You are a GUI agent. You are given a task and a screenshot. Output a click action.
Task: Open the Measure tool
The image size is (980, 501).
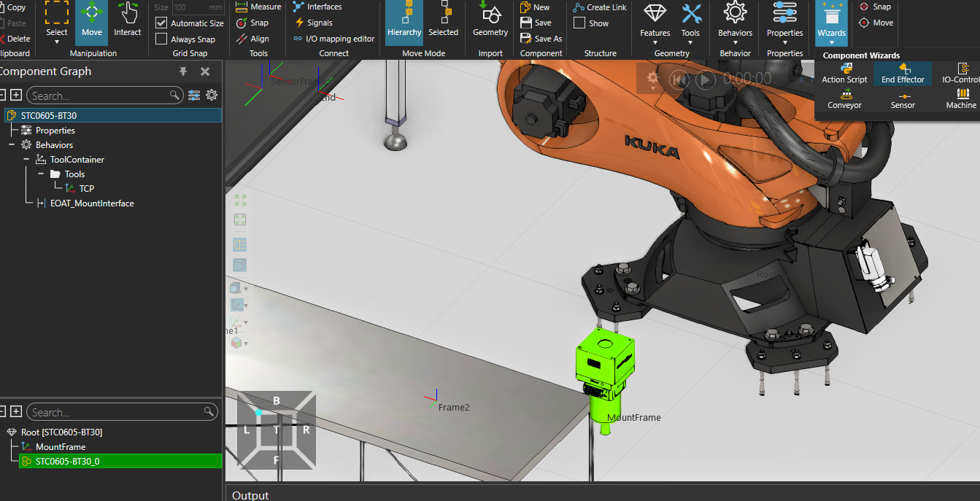[x=258, y=7]
